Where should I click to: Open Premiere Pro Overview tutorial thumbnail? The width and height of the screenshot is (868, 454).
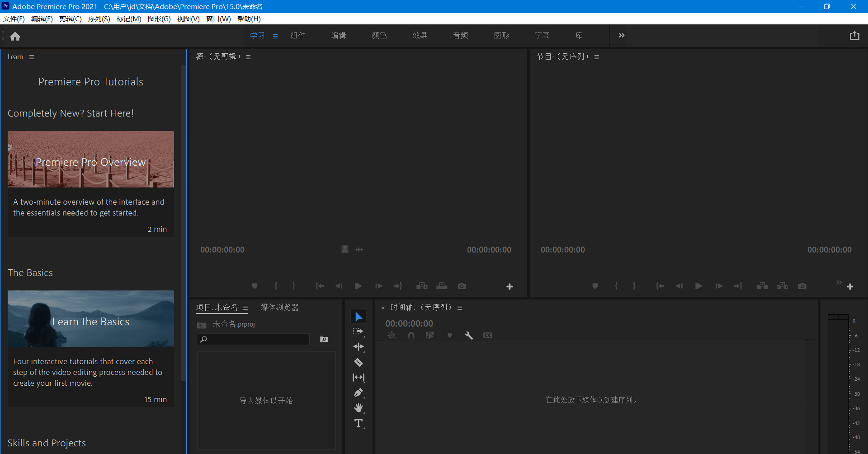click(91, 159)
